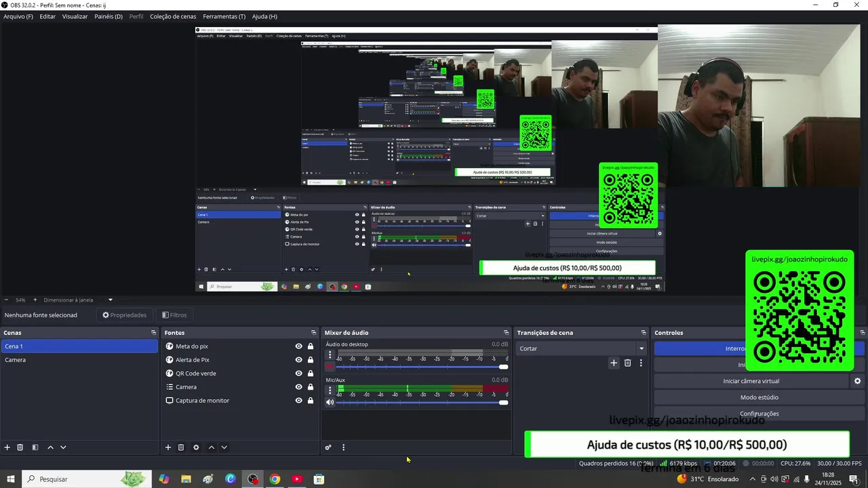Image resolution: width=868 pixels, height=488 pixels.
Task: Open scene filters icon in Cenas toolbar
Action: coord(35,447)
